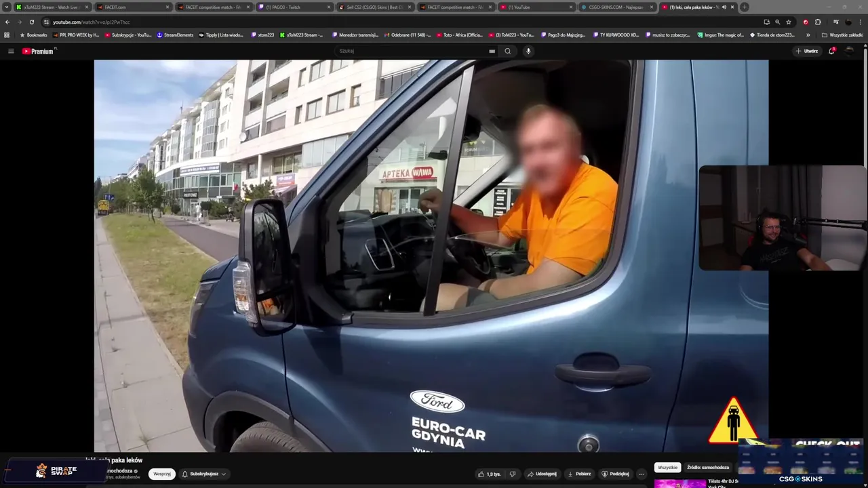Click the Pobierz download button
Viewport: 868px width, 488px height.
tap(579, 474)
